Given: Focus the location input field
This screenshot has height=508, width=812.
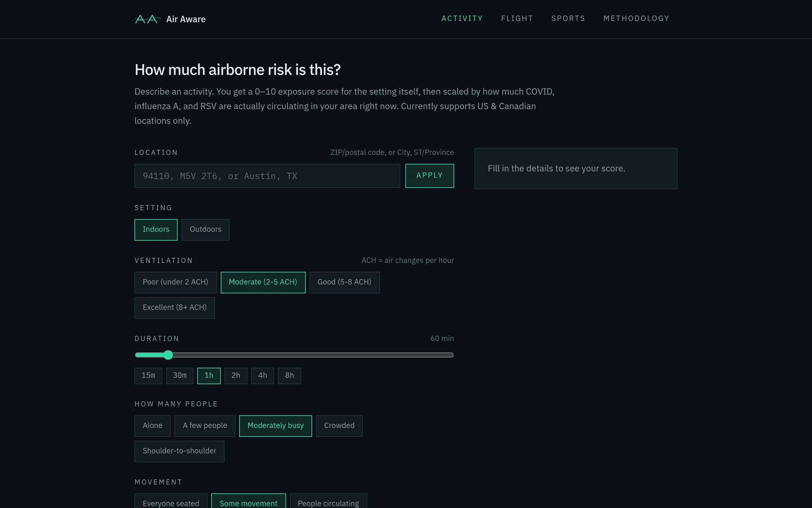Looking at the screenshot, I should (x=267, y=176).
